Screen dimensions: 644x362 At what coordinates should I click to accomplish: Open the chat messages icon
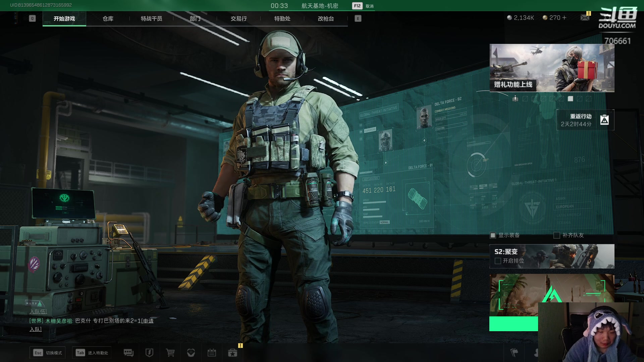(128, 353)
